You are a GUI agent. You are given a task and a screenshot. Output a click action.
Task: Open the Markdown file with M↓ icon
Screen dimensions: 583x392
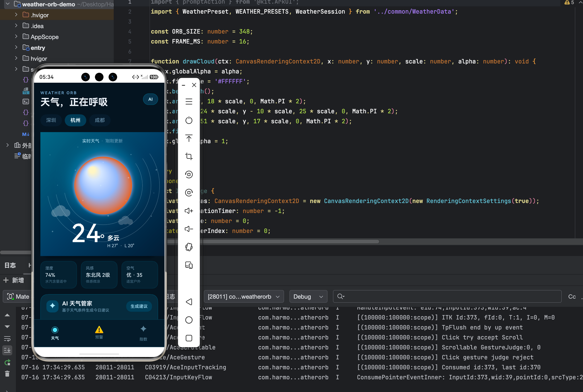click(x=26, y=134)
